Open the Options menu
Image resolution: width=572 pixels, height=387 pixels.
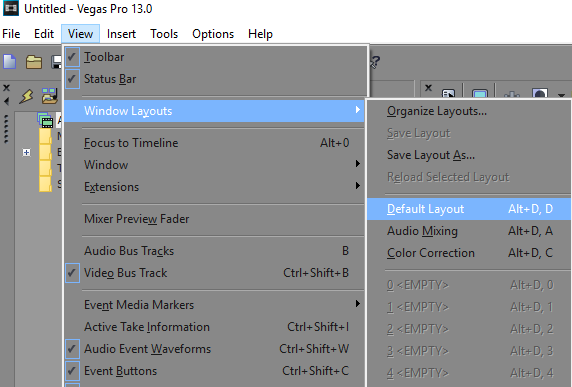pyautogui.click(x=213, y=34)
